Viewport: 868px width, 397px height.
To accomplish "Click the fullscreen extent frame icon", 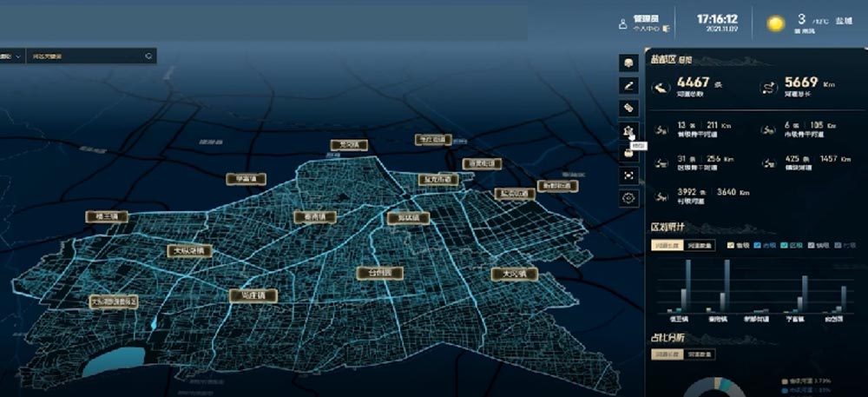I will pos(629,175).
